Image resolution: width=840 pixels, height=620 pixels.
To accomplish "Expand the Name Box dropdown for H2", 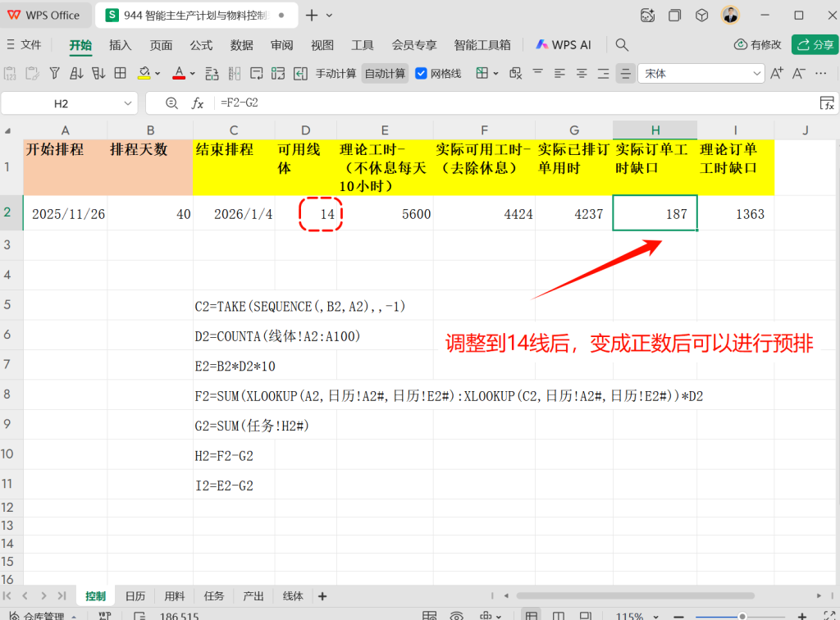I will pyautogui.click(x=127, y=103).
